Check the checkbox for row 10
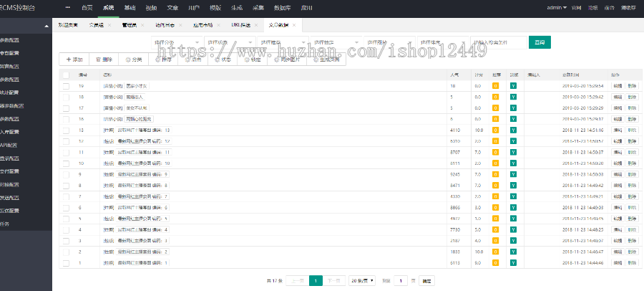 tap(66, 163)
